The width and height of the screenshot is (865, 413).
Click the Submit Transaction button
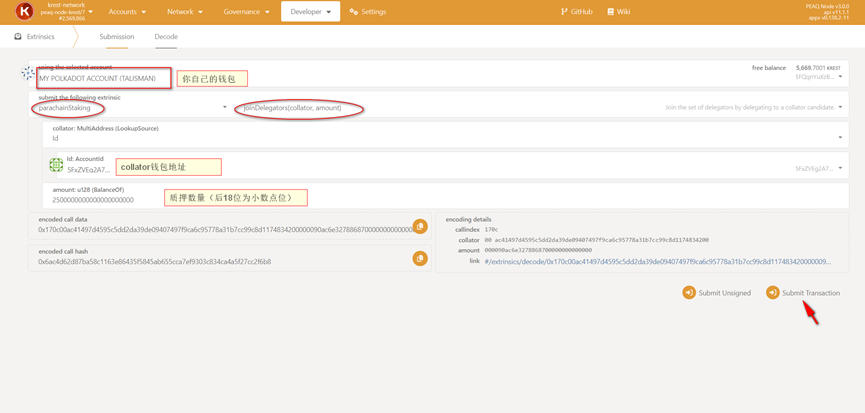pos(803,293)
